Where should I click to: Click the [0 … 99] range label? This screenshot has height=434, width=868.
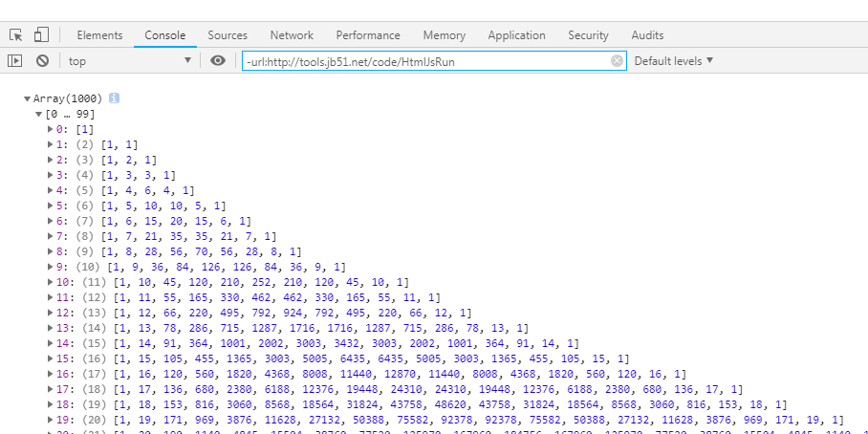71,115
